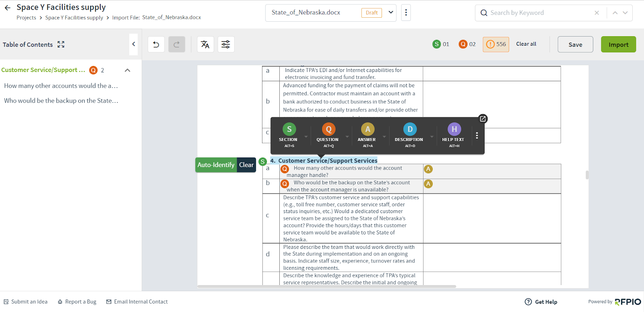Open the Question type dropdown arrow

click(x=347, y=137)
